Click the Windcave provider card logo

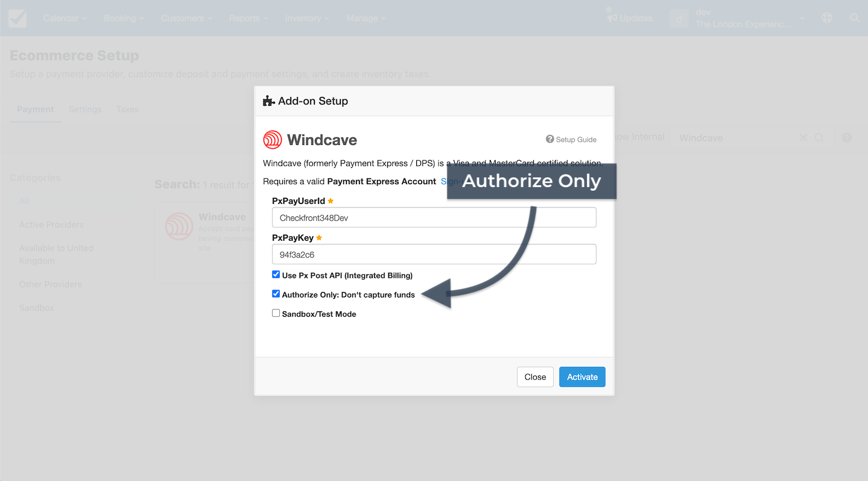coord(179,227)
